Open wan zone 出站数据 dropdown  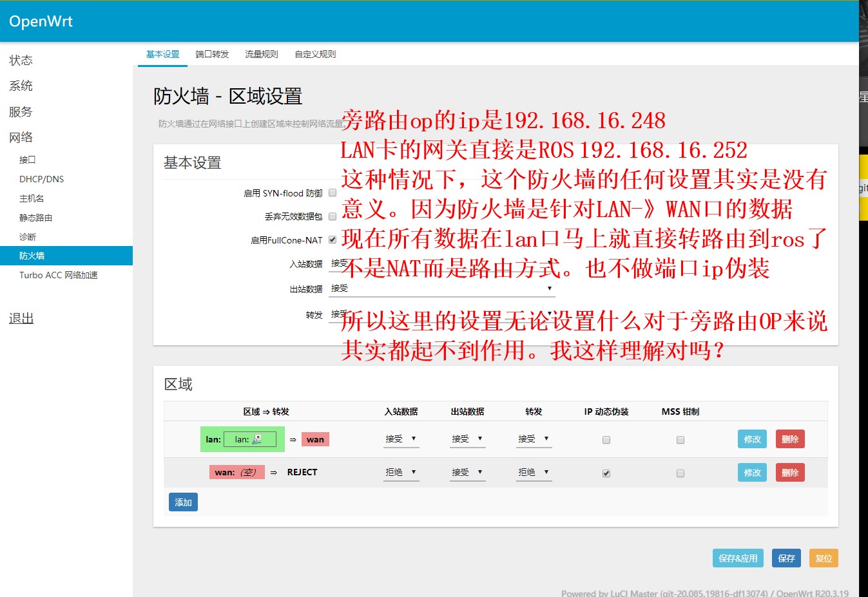point(467,472)
